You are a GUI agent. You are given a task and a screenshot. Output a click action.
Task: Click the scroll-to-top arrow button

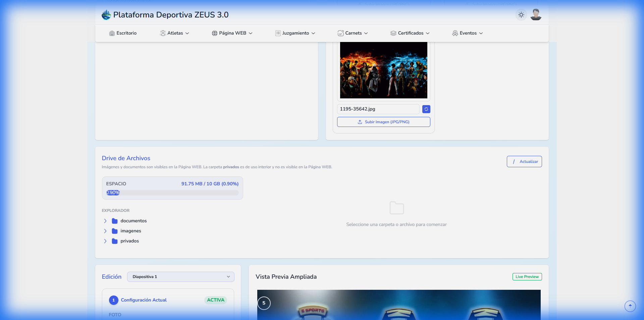(630, 306)
